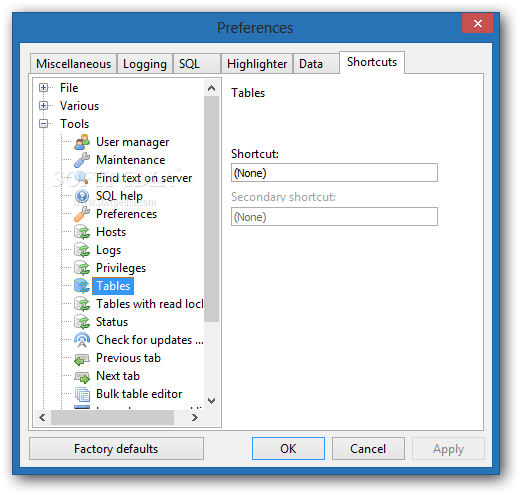The height and width of the screenshot is (495, 520).
Task: Focus the Shortcut input field
Action: click(334, 173)
